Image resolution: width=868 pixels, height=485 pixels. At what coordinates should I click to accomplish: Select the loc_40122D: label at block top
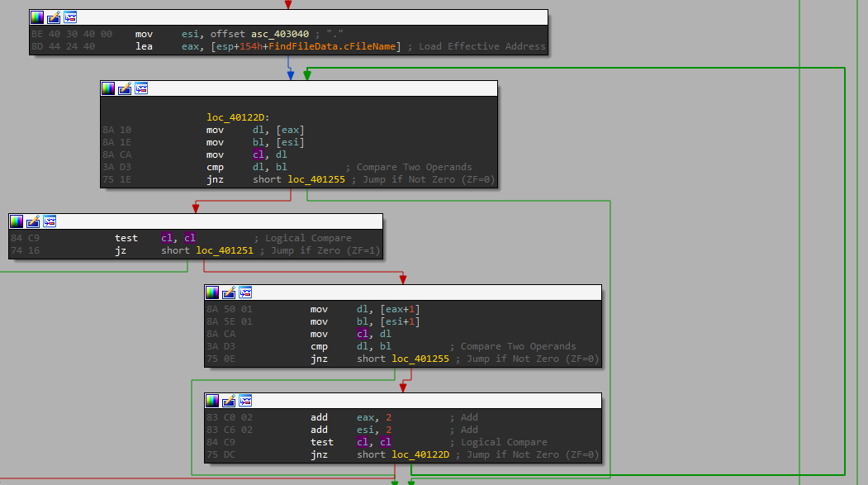(238, 118)
